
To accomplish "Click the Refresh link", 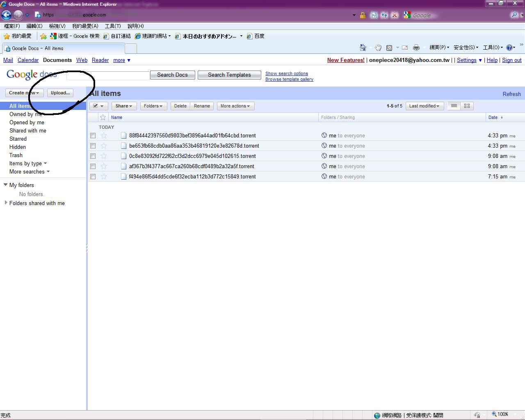I will pyautogui.click(x=511, y=94).
